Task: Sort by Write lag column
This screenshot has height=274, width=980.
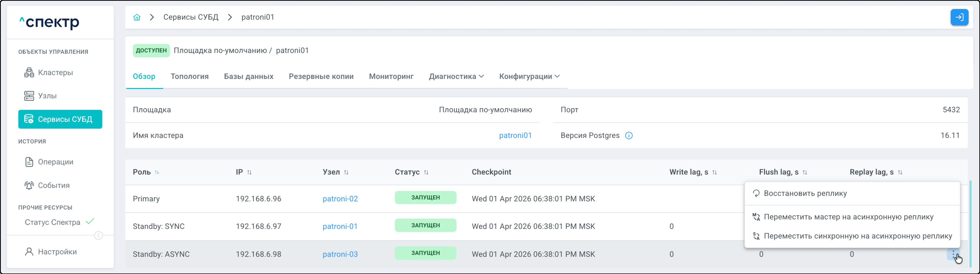Action: tap(714, 172)
